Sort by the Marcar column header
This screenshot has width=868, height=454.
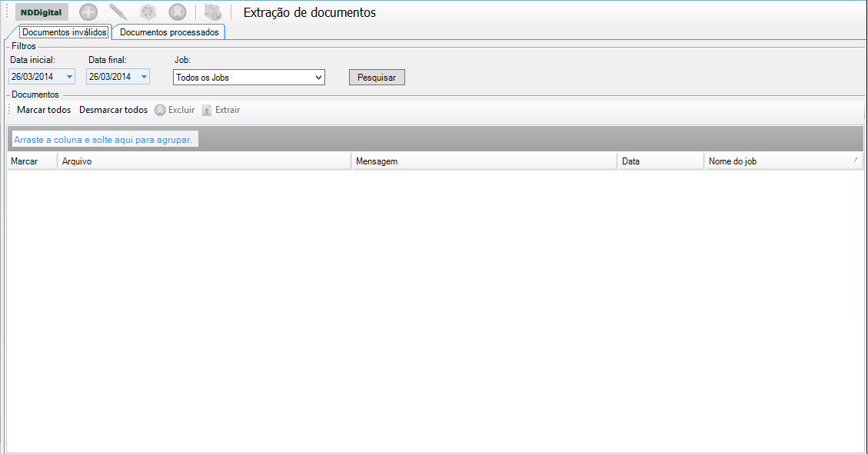32,161
